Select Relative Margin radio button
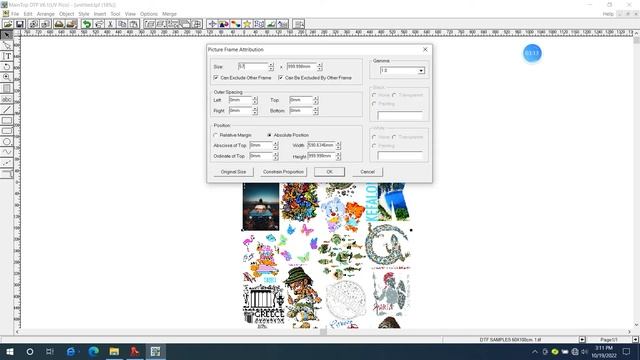Viewport: 640px width, 360px height. click(216, 135)
